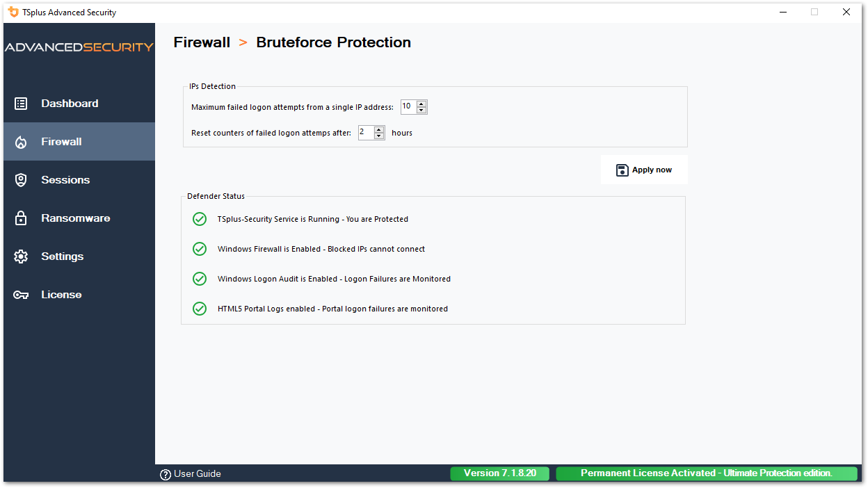Click 'Bruteforce Protection' heading text
This screenshot has height=488, width=868.
click(334, 42)
